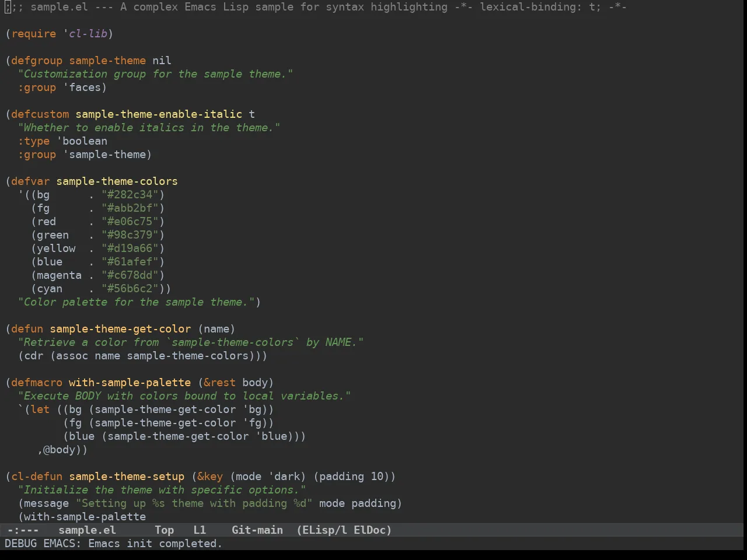
Task: Click the Top position indicator in mode line
Action: 165,530
